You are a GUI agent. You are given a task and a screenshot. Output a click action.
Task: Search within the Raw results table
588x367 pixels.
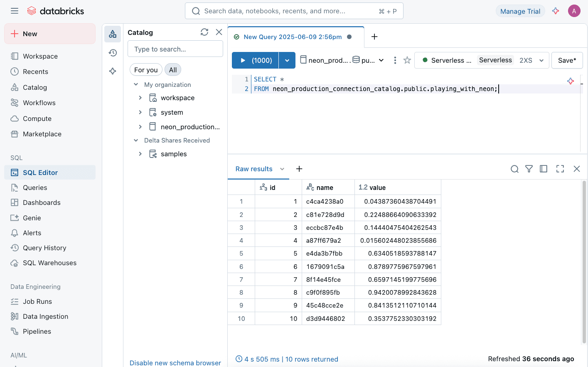click(x=515, y=169)
